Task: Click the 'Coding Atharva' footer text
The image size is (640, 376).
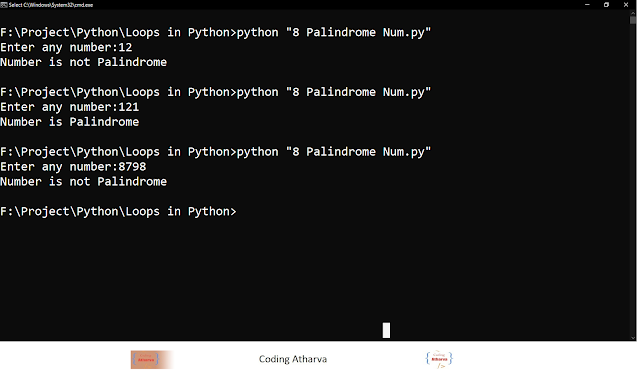Action: (x=293, y=359)
